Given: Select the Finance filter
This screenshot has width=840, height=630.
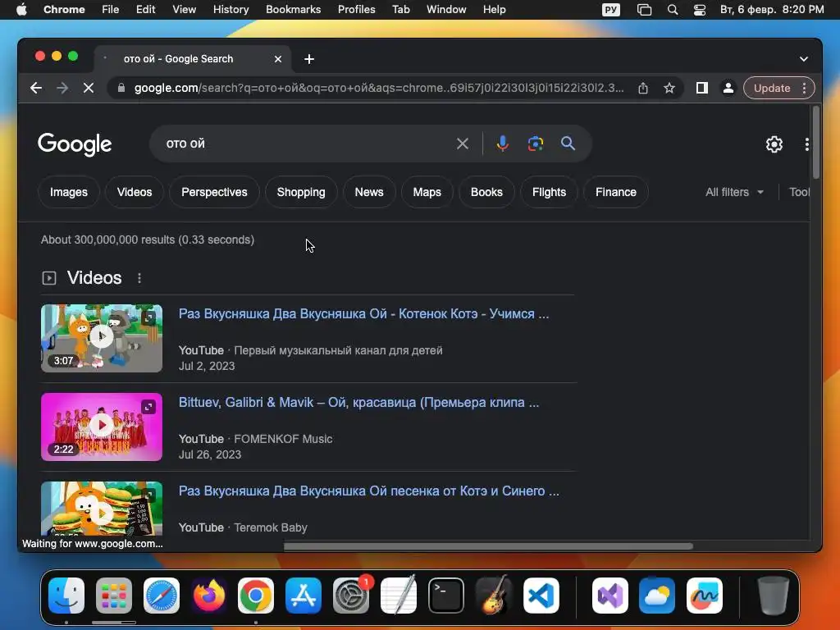Looking at the screenshot, I should point(616,192).
